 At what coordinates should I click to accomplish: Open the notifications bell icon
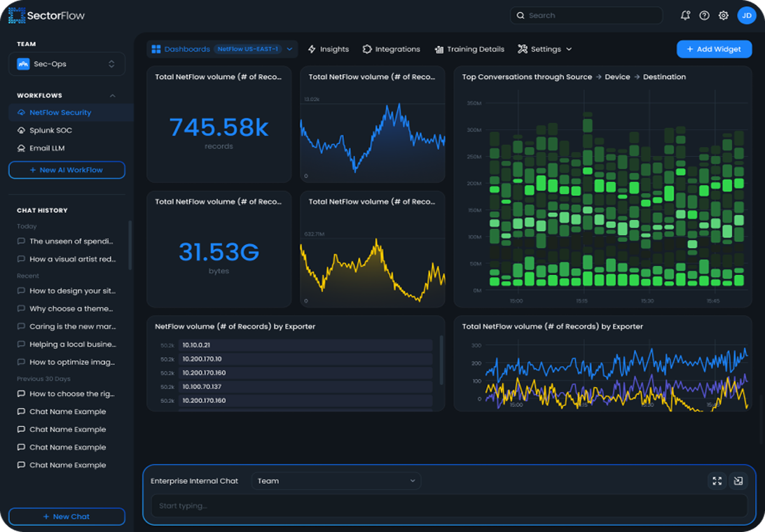[x=685, y=15]
